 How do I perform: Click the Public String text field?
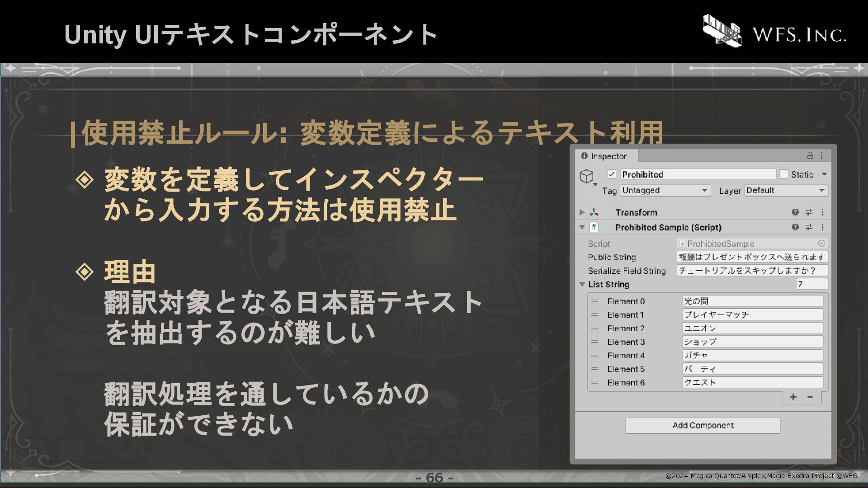point(752,257)
